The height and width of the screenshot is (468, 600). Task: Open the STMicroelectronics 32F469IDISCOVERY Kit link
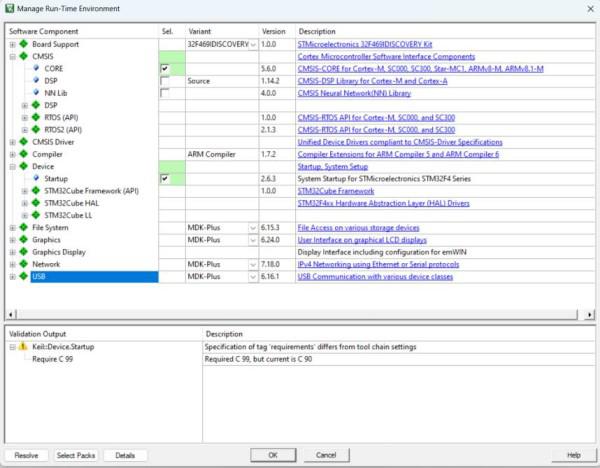[x=365, y=44]
